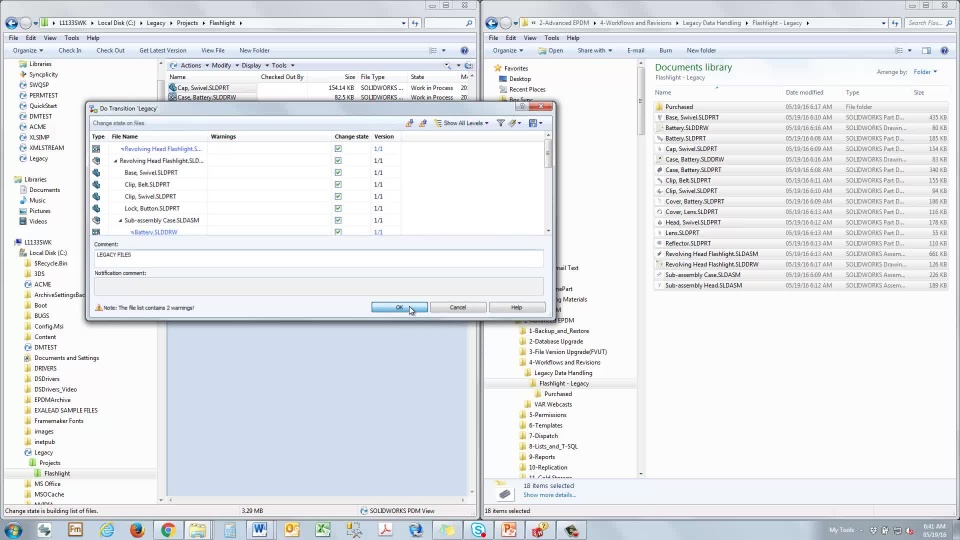Open FrameMaker from the taskbar
The height and width of the screenshot is (540, 960).
pyautogui.click(x=75, y=530)
